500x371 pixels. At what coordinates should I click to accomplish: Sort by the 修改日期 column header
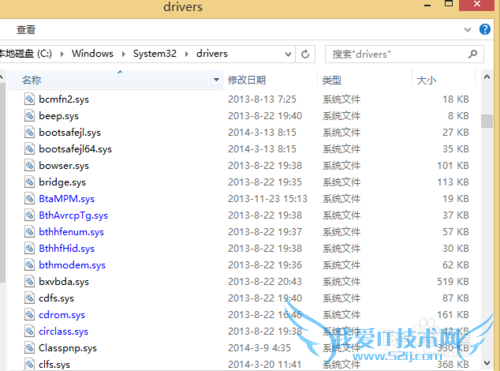(247, 80)
